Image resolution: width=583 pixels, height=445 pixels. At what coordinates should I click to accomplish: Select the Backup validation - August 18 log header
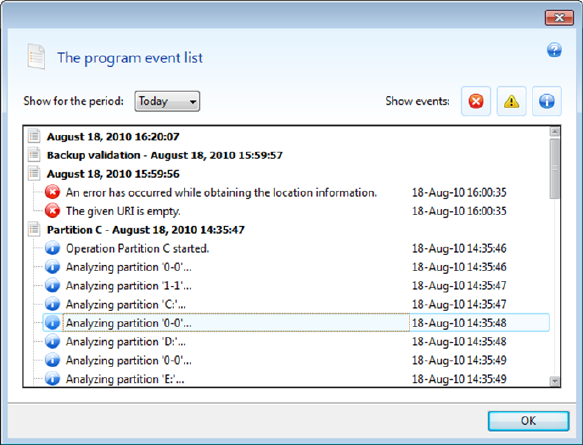[165, 155]
